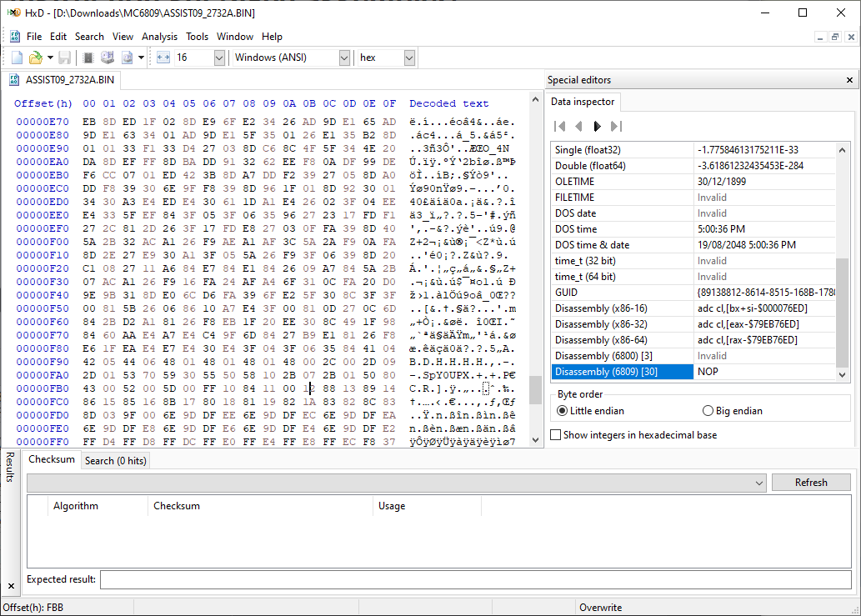Switch to the Checksum tab
This screenshot has width=861, height=616.
51,459
